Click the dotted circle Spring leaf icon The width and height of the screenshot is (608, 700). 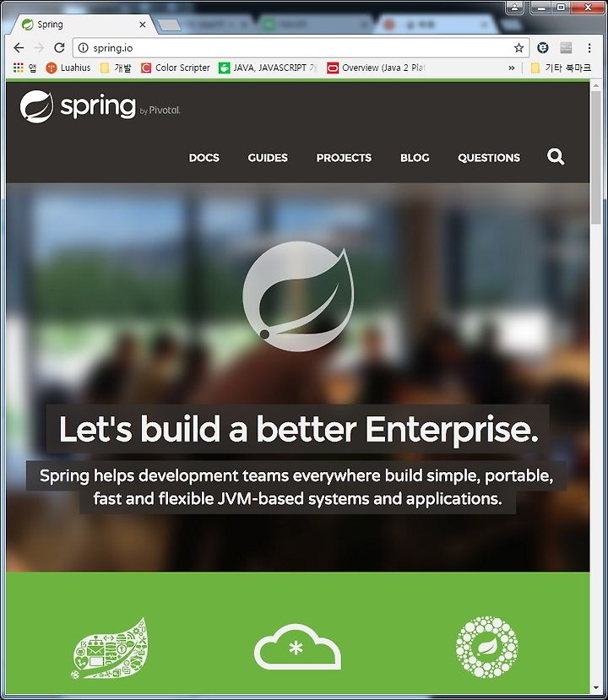486,647
